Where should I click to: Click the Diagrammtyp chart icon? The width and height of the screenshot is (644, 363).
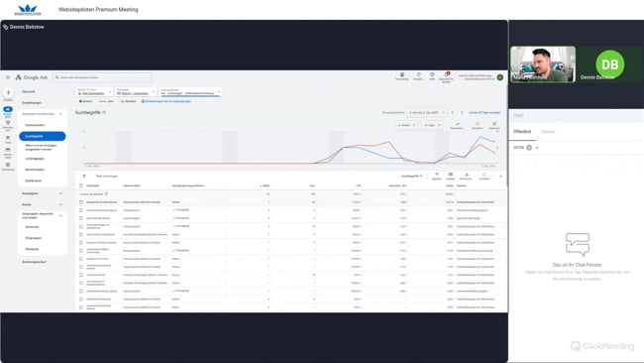(x=457, y=124)
